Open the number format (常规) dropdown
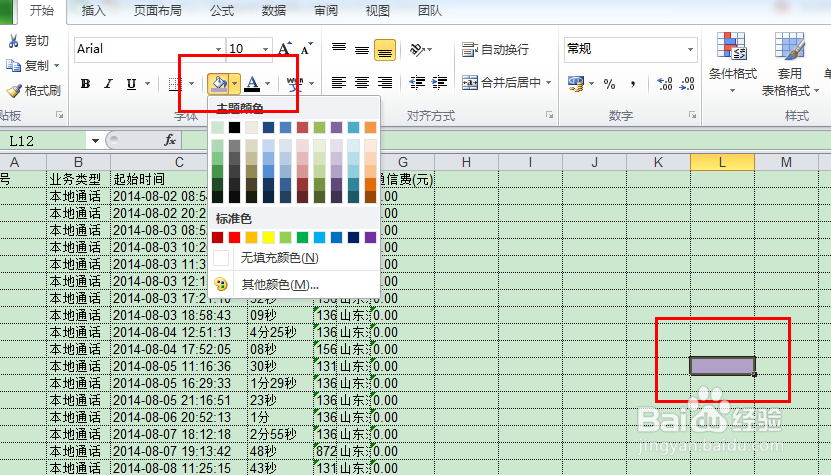The height and width of the screenshot is (475, 831). click(x=691, y=49)
